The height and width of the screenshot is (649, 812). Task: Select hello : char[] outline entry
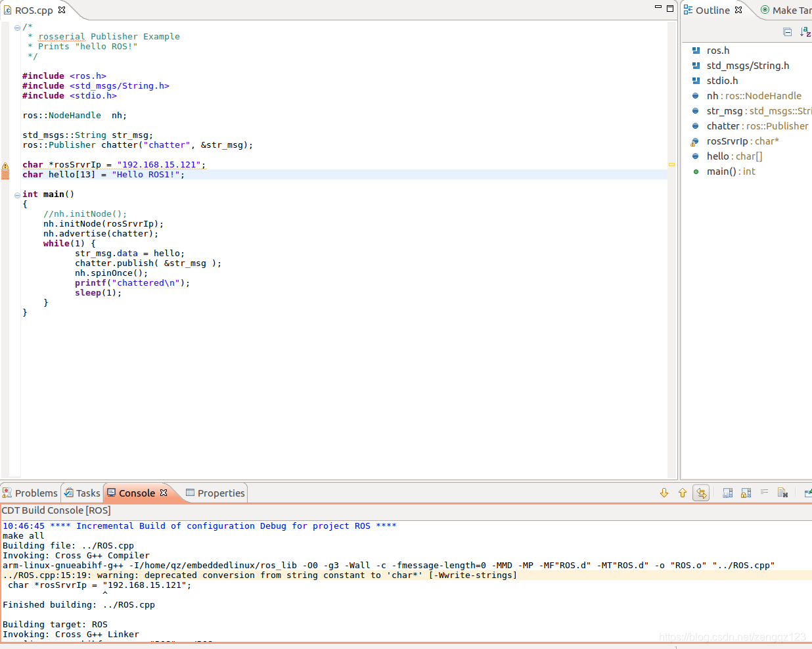click(734, 156)
